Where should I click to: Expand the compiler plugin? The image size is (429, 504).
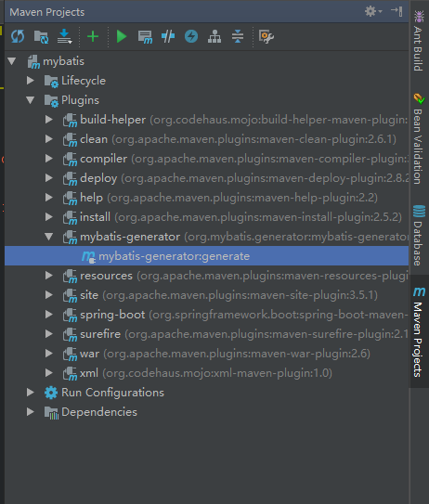(x=49, y=159)
